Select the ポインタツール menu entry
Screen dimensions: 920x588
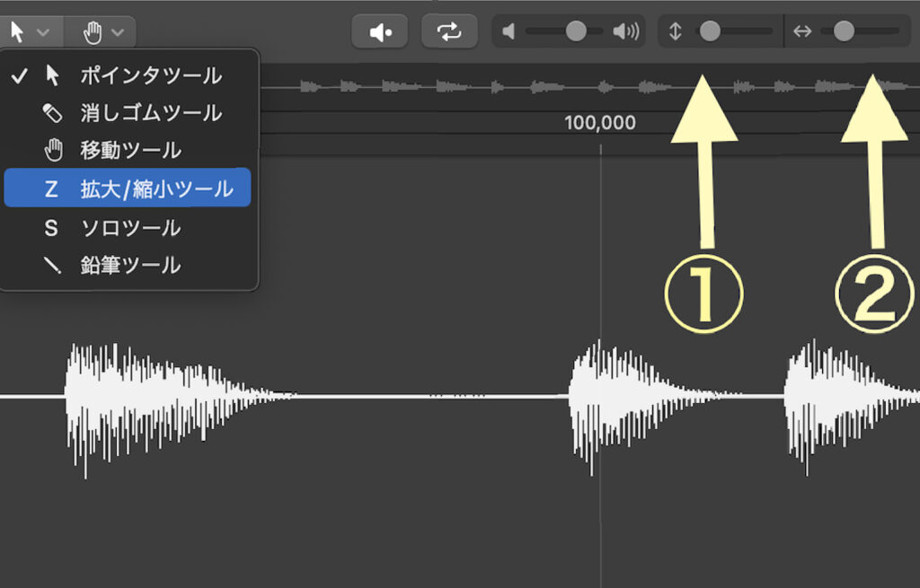pos(150,75)
